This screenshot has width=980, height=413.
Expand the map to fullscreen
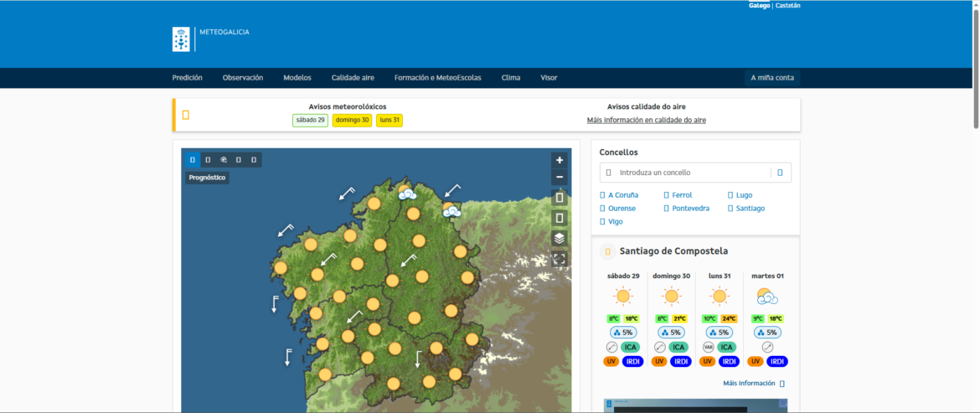click(x=560, y=259)
